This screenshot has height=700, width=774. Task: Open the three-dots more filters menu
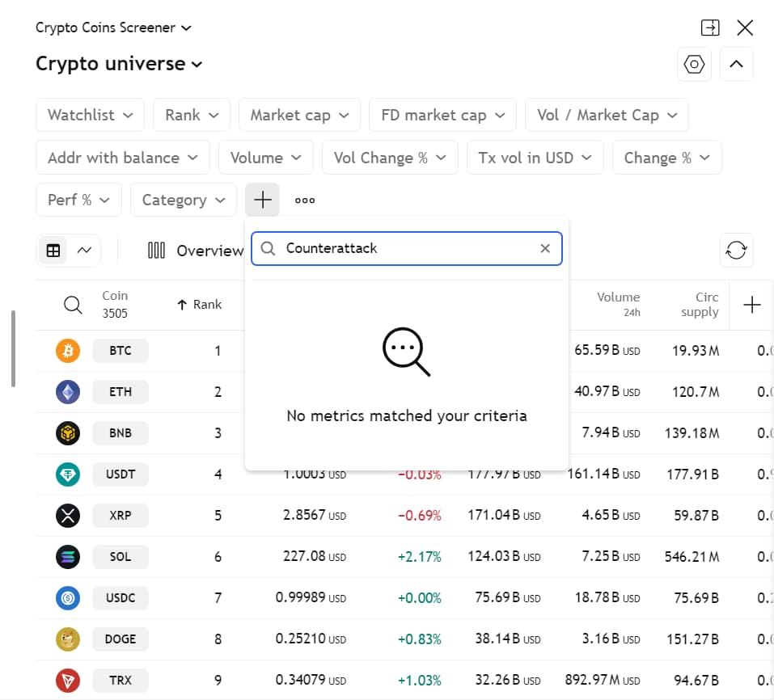click(x=305, y=200)
